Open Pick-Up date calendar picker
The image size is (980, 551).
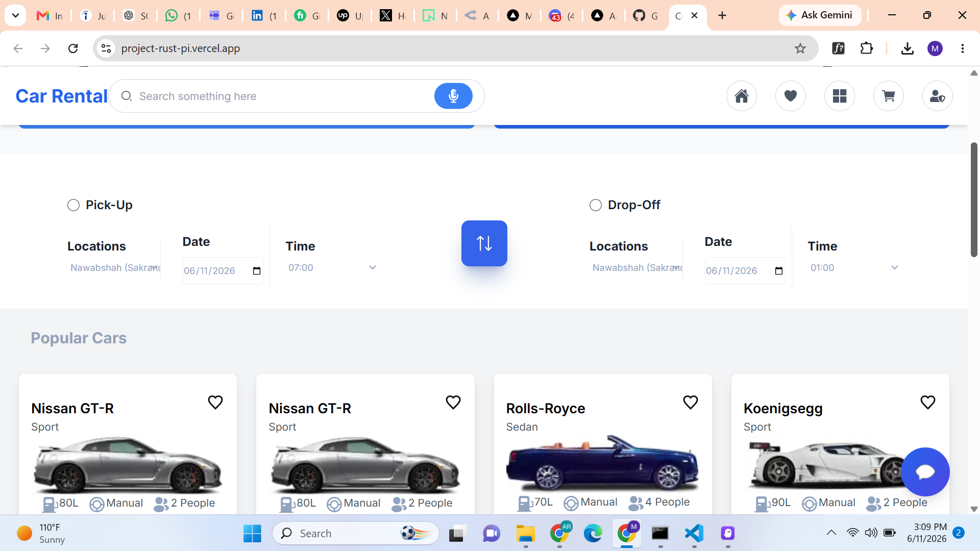pos(257,271)
